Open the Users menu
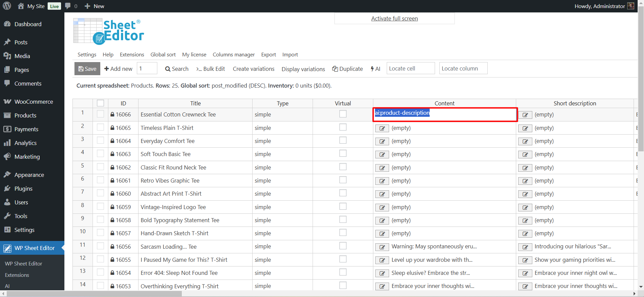Image resolution: width=644 pixels, height=297 pixels. click(x=21, y=202)
